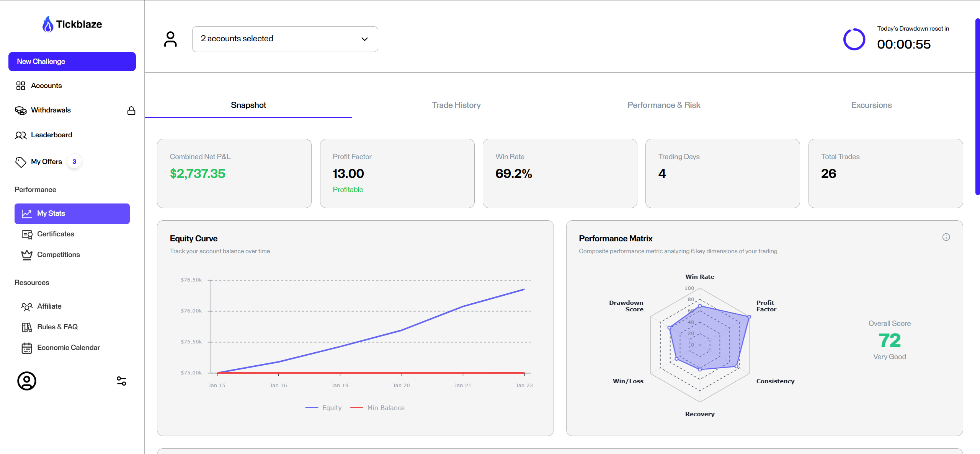Click Performance Matrix info icon
Screen dimensions: 980x454
click(x=946, y=237)
